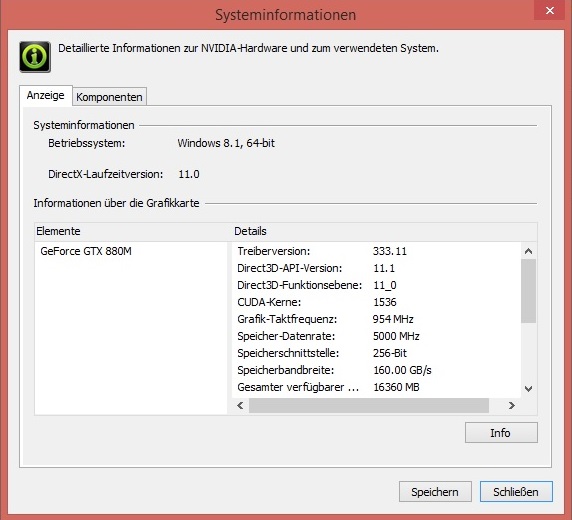Select GeForce GTX 880M in Elemente list
572x520 pixels.
tap(86, 251)
